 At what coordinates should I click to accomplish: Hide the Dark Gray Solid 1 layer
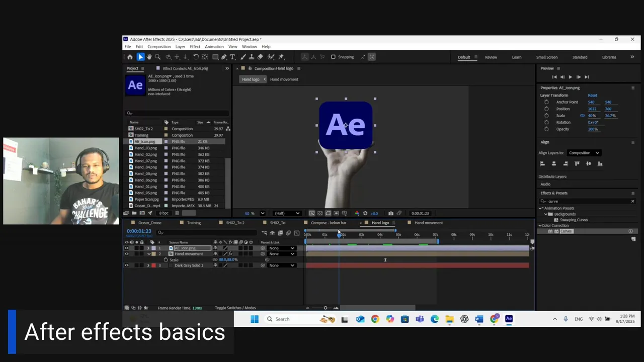click(127, 265)
